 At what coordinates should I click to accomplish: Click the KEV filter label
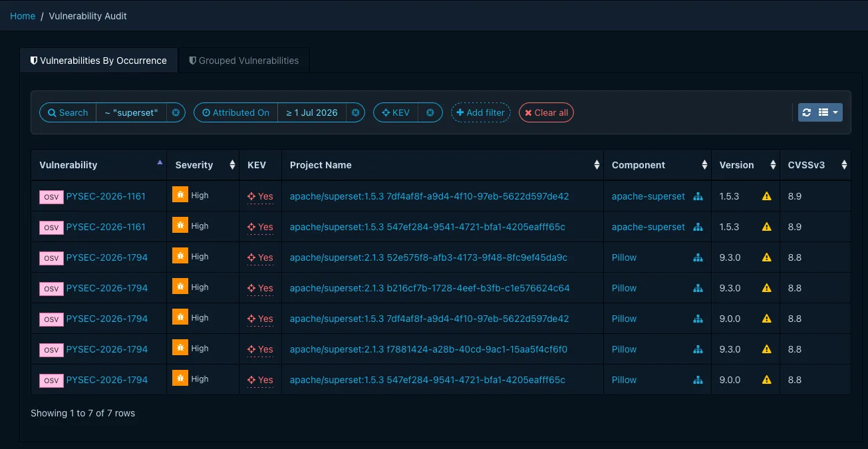396,112
